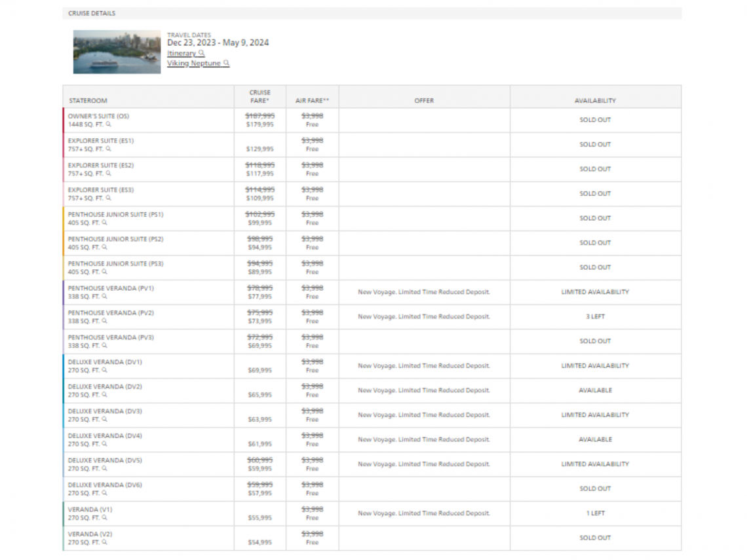Select the Explorer Suite (ES1) stateroom name
The width and height of the screenshot is (747, 560).
coord(100,141)
